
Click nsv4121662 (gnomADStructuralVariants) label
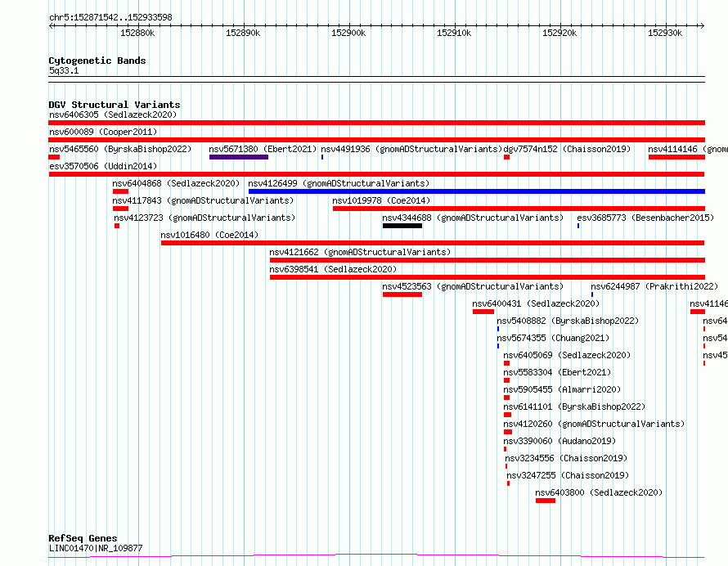[360, 252]
